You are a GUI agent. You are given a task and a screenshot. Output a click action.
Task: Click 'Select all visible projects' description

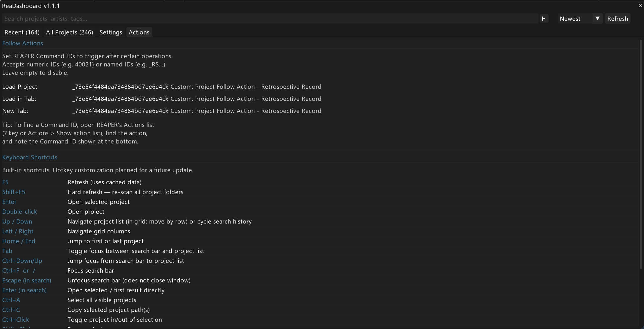point(102,300)
